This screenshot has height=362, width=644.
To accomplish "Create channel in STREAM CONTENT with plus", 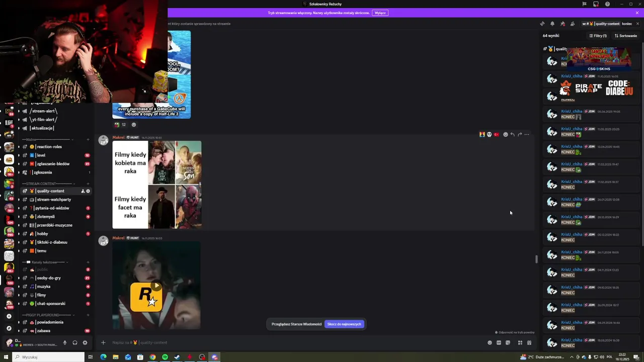I will [x=88, y=184].
